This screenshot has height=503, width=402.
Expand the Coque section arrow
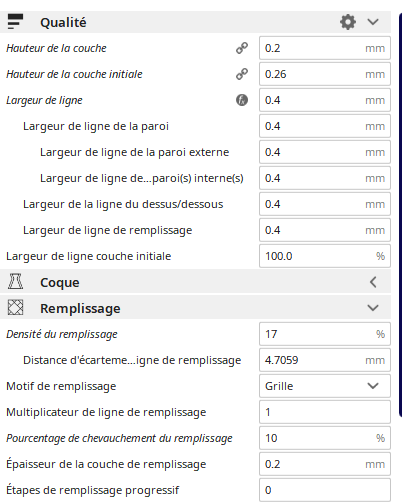click(373, 282)
